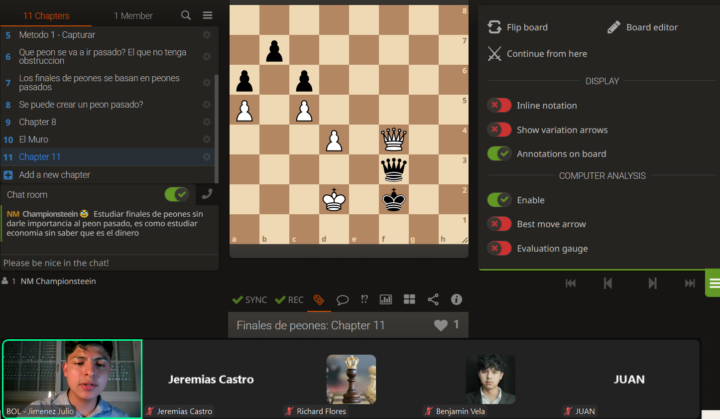Jump to the first move
Image resolution: width=720 pixels, height=419 pixels.
point(570,283)
